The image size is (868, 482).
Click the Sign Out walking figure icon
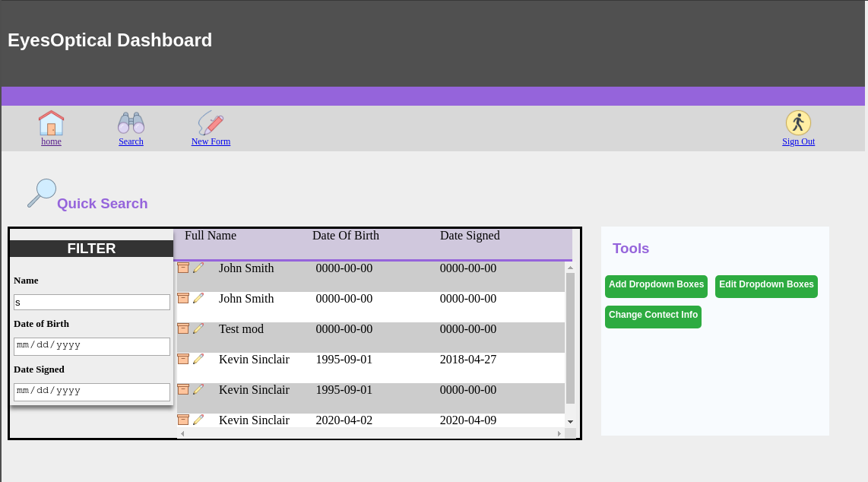[x=798, y=123]
